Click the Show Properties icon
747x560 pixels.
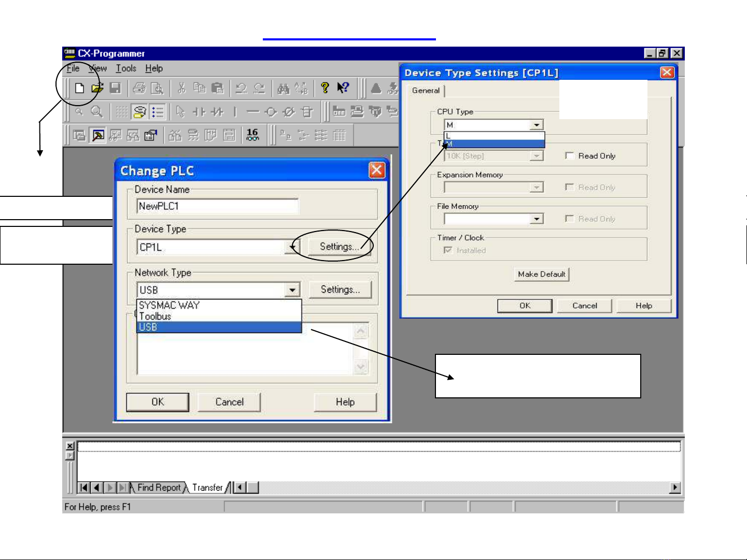151,135
